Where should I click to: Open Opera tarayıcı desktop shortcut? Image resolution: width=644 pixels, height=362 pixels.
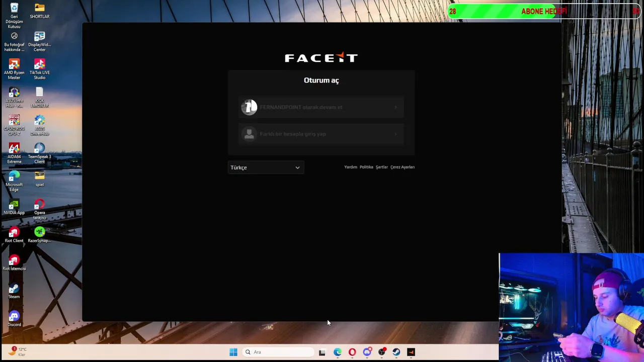click(x=39, y=210)
